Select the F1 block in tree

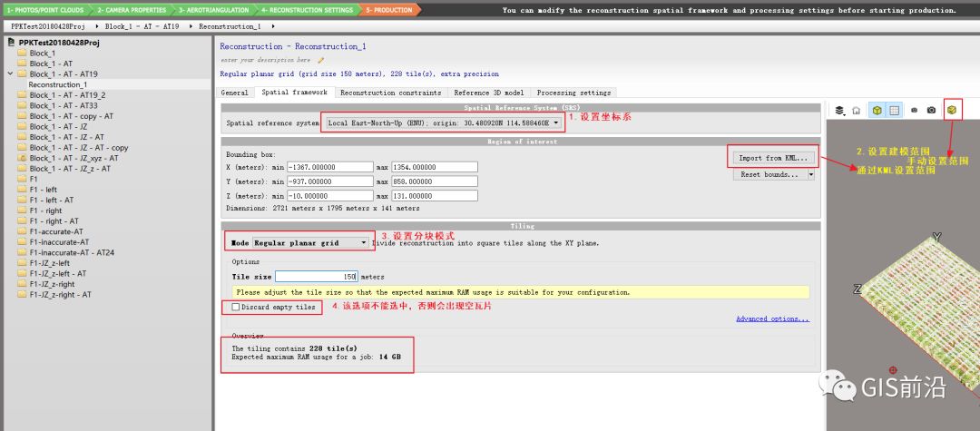[x=34, y=180]
